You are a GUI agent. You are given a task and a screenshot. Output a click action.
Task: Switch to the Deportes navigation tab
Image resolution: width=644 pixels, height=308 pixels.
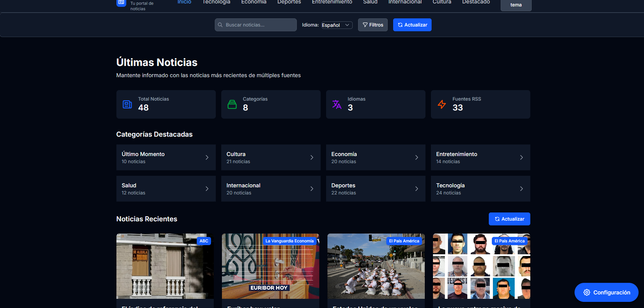289,2
